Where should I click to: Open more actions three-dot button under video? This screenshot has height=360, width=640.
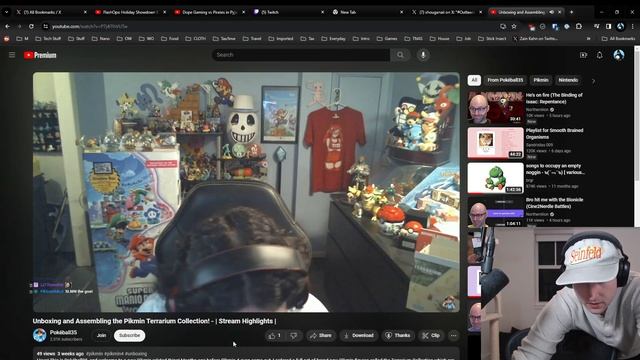click(x=453, y=336)
